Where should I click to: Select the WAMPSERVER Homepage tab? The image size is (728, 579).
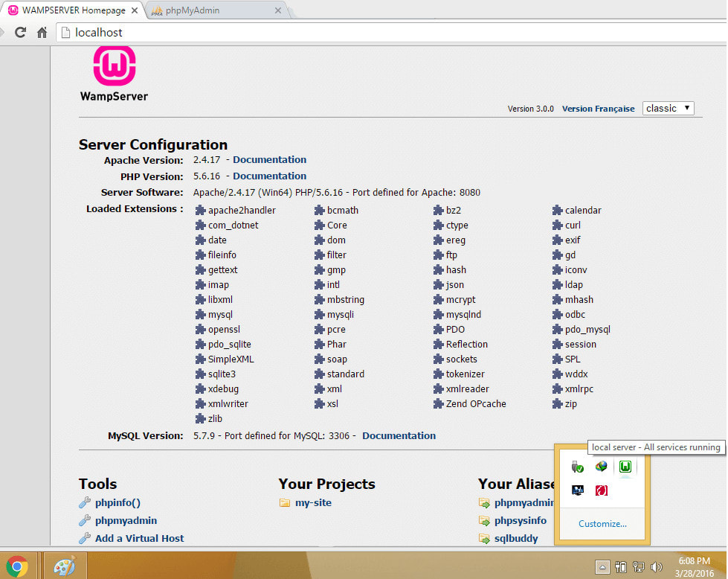click(73, 10)
